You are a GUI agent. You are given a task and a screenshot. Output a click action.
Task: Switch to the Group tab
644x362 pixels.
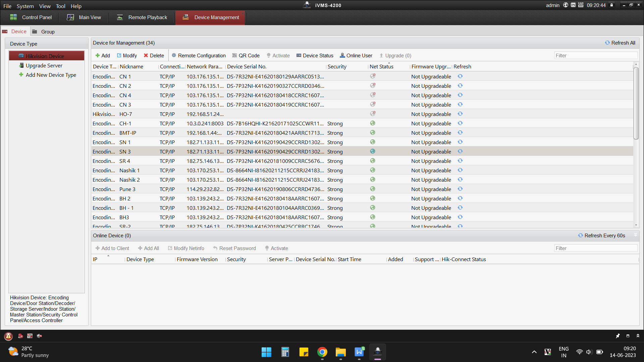click(x=44, y=32)
